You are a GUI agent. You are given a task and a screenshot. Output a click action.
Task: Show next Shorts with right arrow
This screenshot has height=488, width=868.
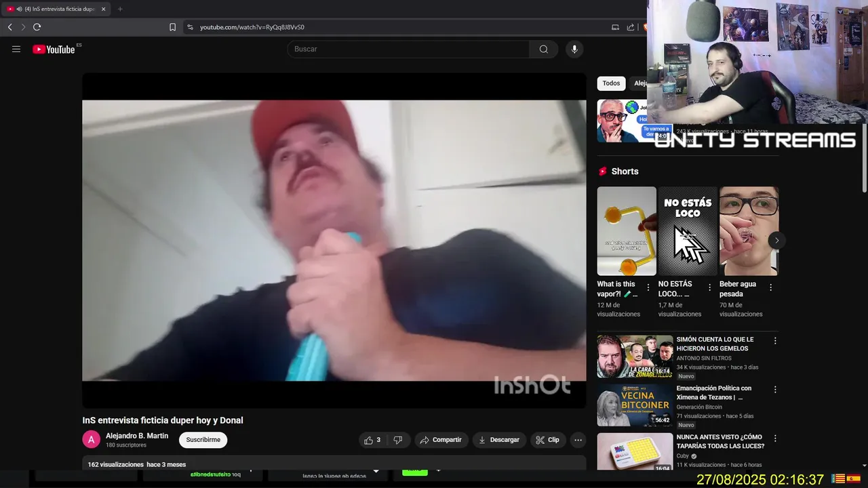click(x=776, y=240)
